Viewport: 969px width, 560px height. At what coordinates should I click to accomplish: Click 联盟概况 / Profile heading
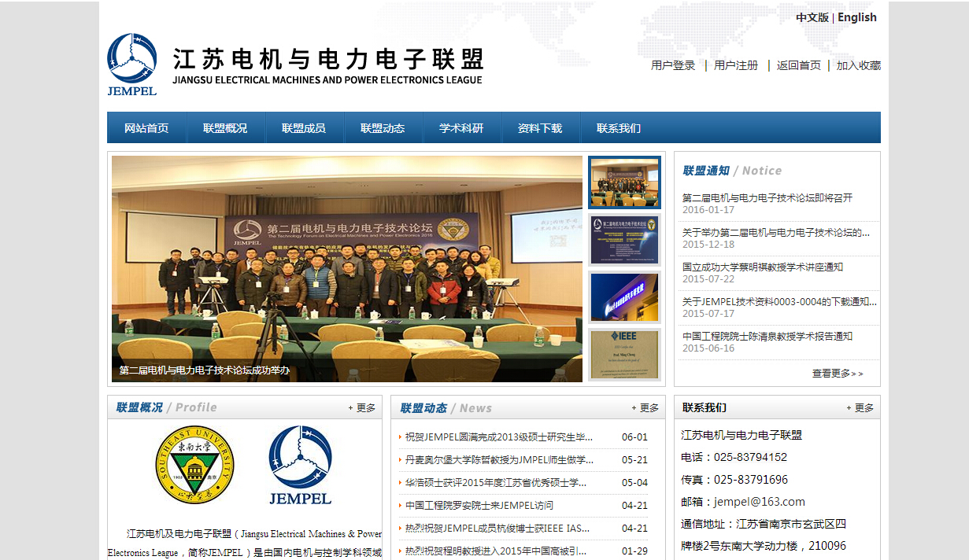(x=166, y=407)
